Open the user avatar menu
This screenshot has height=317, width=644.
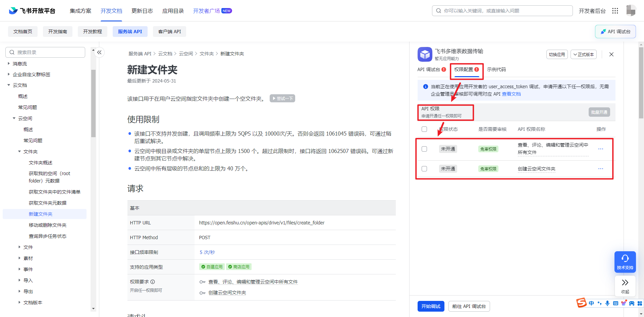point(631,10)
